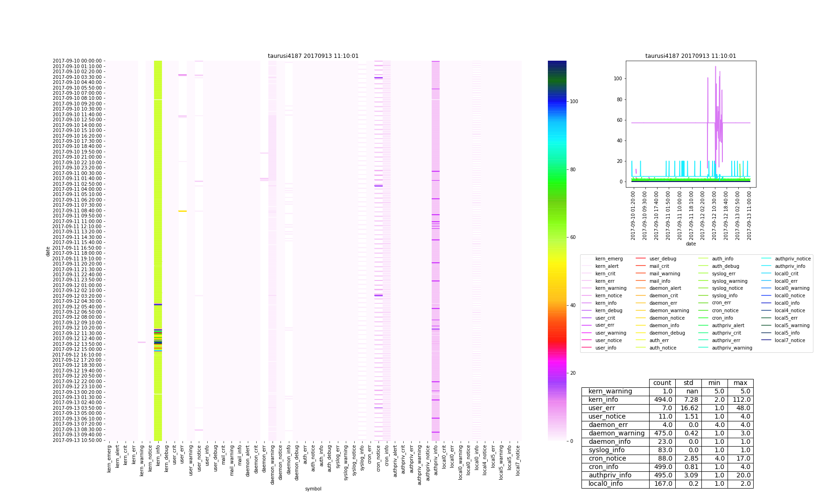
Task: Click the heatmap title above the main plot
Action: 313,56
